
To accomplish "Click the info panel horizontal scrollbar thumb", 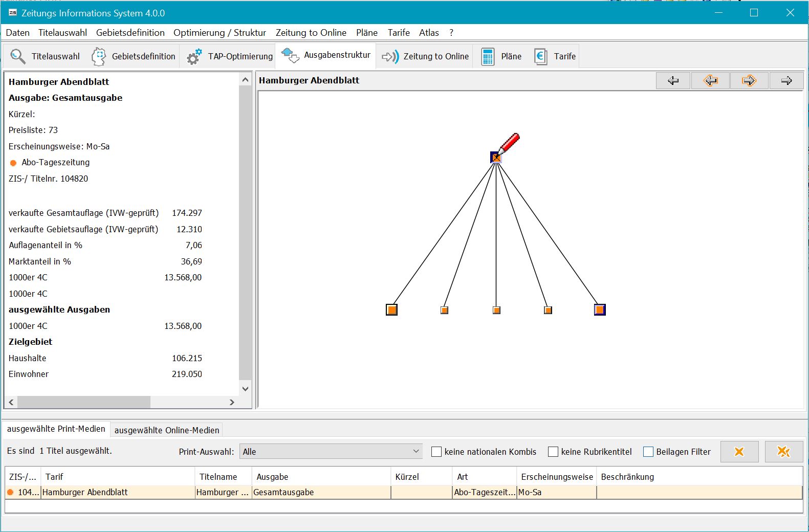I will coord(84,402).
